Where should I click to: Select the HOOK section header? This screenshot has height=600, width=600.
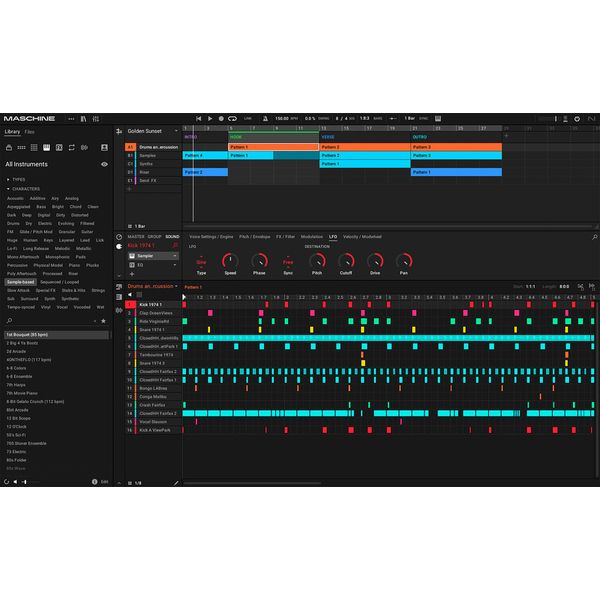pos(274,137)
